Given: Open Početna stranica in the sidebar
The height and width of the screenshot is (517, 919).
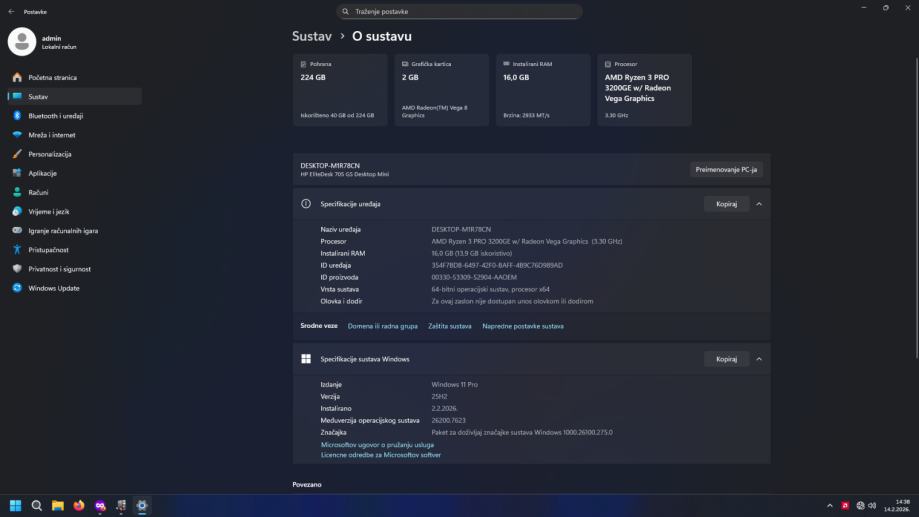Looking at the screenshot, I should tap(75, 77).
